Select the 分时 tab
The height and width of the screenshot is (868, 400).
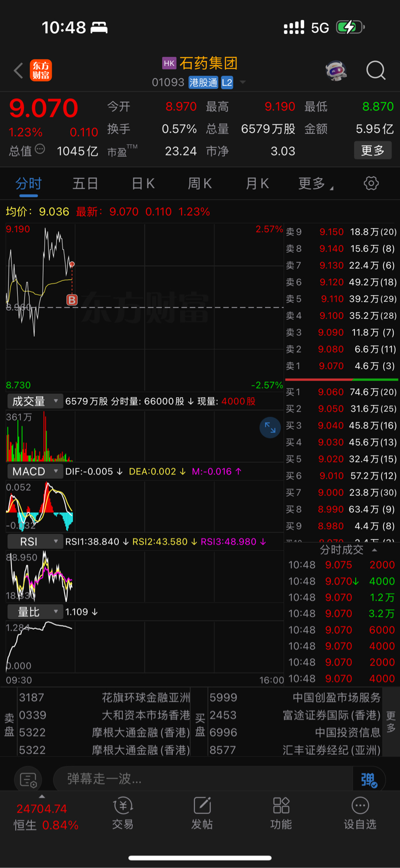coord(28,184)
